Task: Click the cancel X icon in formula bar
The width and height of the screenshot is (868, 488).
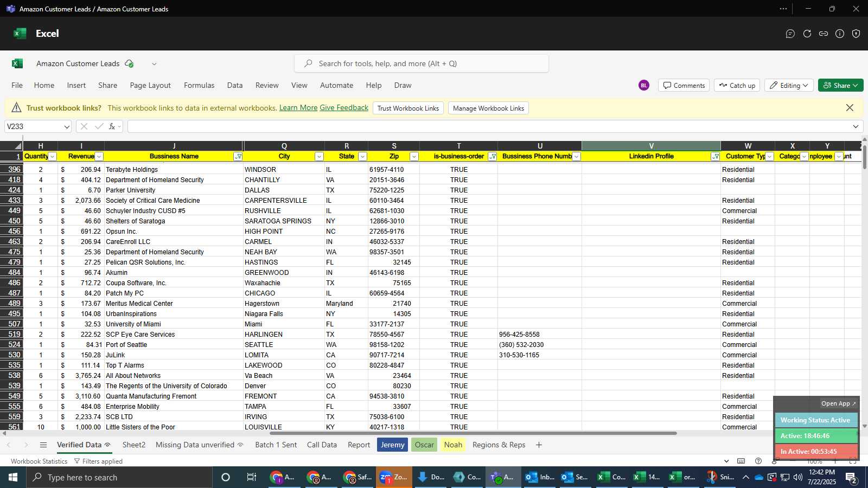Action: 84,126
